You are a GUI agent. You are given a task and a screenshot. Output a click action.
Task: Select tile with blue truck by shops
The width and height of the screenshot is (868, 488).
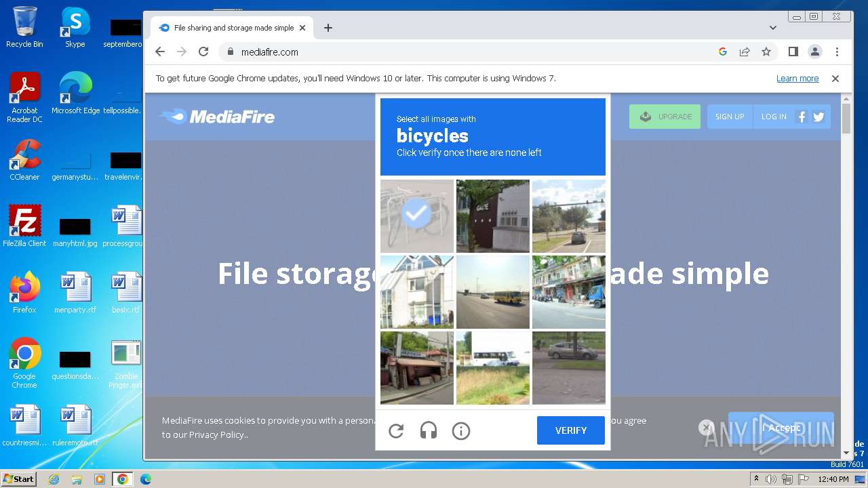[569, 292]
